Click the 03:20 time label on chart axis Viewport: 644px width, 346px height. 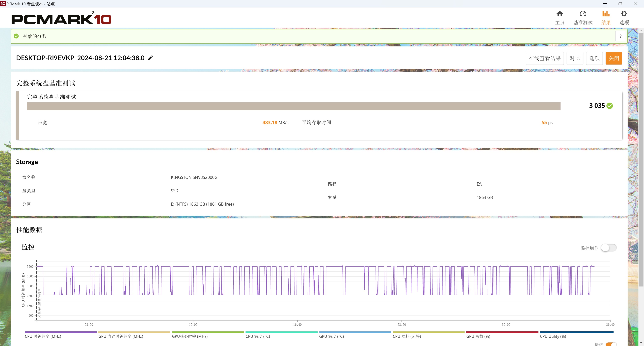point(89,325)
